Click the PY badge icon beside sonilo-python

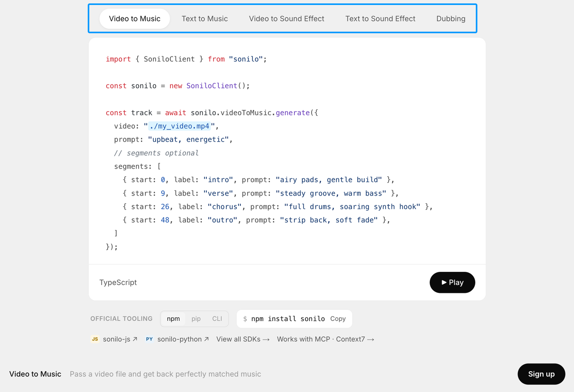[x=149, y=339]
